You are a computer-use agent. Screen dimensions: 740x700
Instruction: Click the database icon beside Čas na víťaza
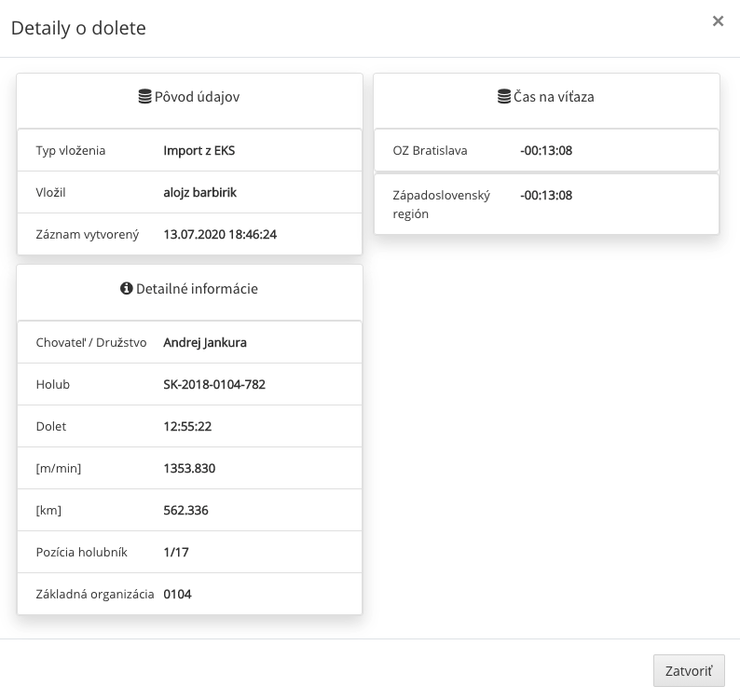coord(504,96)
